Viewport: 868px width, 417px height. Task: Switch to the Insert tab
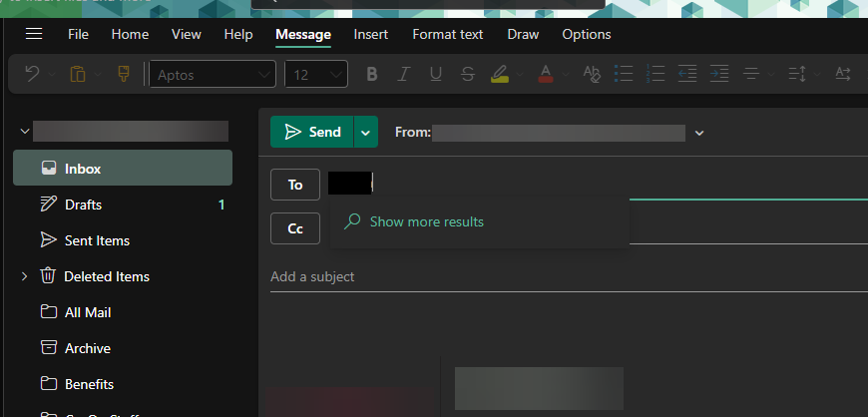(371, 34)
